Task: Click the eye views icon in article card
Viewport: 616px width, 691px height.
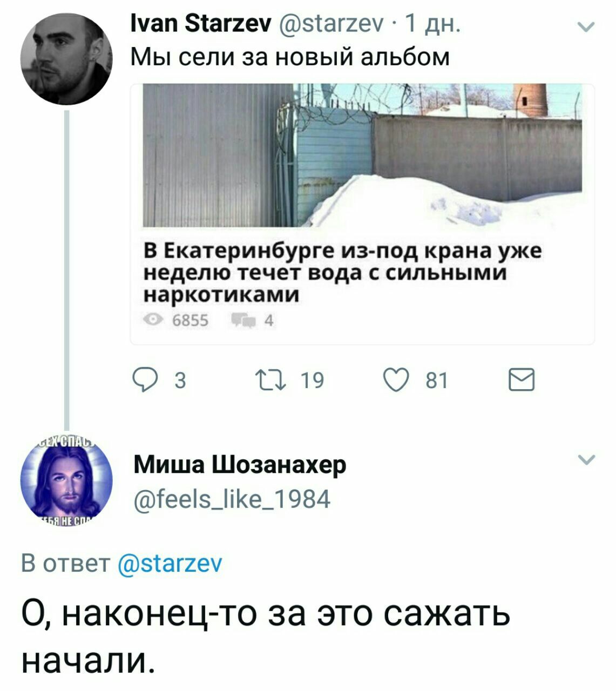Action: [x=153, y=321]
